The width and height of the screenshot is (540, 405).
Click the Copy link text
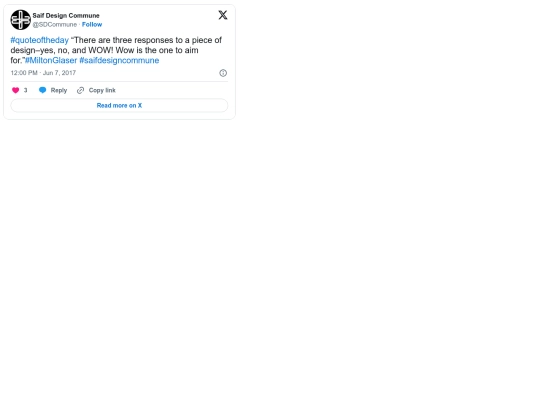click(102, 90)
